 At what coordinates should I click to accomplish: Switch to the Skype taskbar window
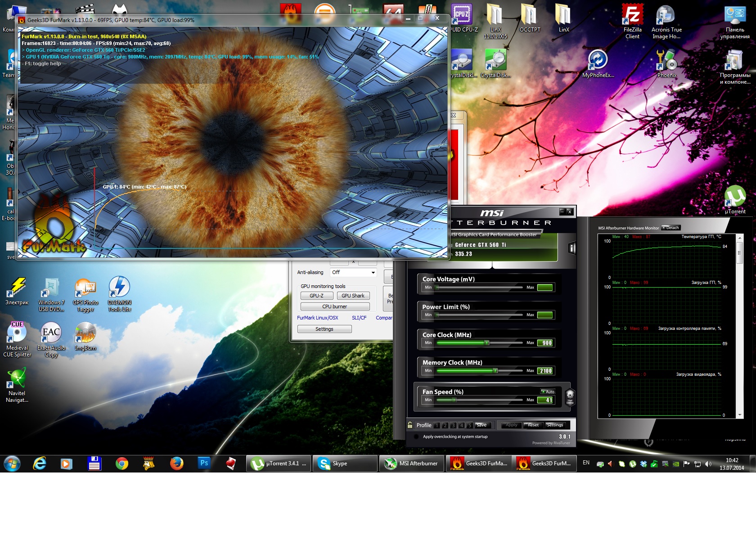[345, 463]
